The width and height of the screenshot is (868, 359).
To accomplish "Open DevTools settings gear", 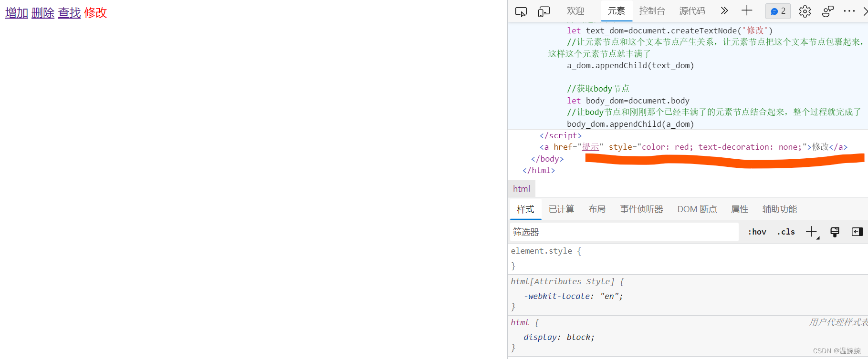I will click(x=805, y=11).
